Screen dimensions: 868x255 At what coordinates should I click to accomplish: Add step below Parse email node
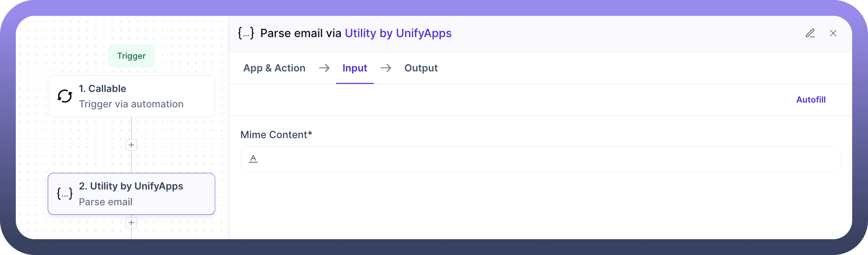point(132,223)
